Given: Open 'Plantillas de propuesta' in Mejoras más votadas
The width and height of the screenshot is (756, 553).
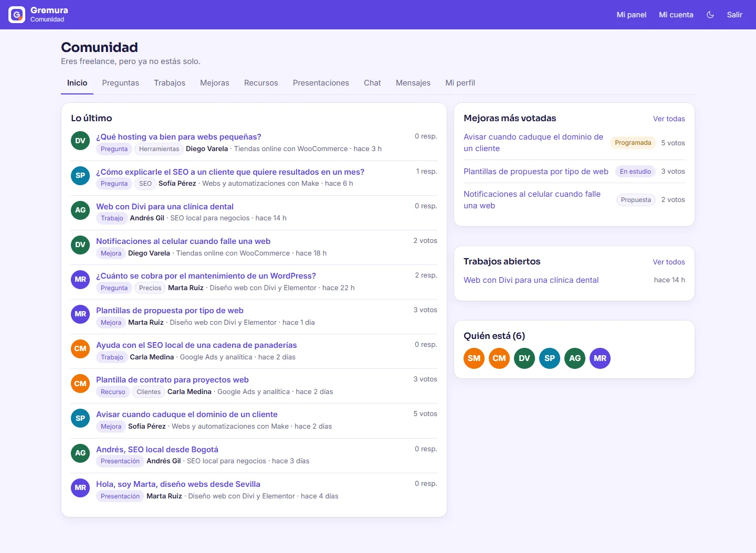Looking at the screenshot, I should 536,172.
